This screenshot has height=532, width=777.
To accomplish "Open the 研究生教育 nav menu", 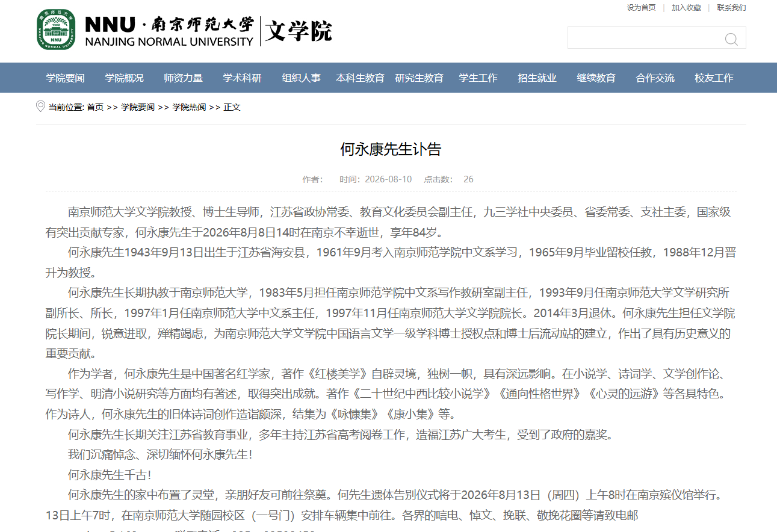I will point(419,78).
